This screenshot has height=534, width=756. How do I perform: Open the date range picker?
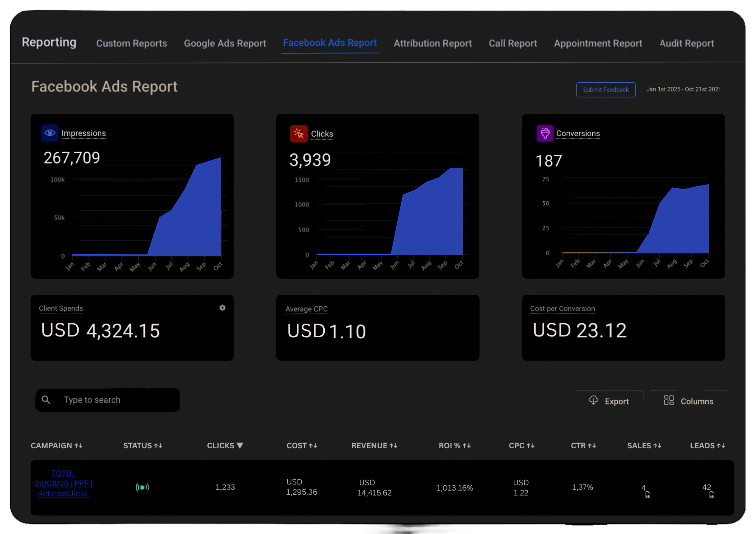point(683,90)
